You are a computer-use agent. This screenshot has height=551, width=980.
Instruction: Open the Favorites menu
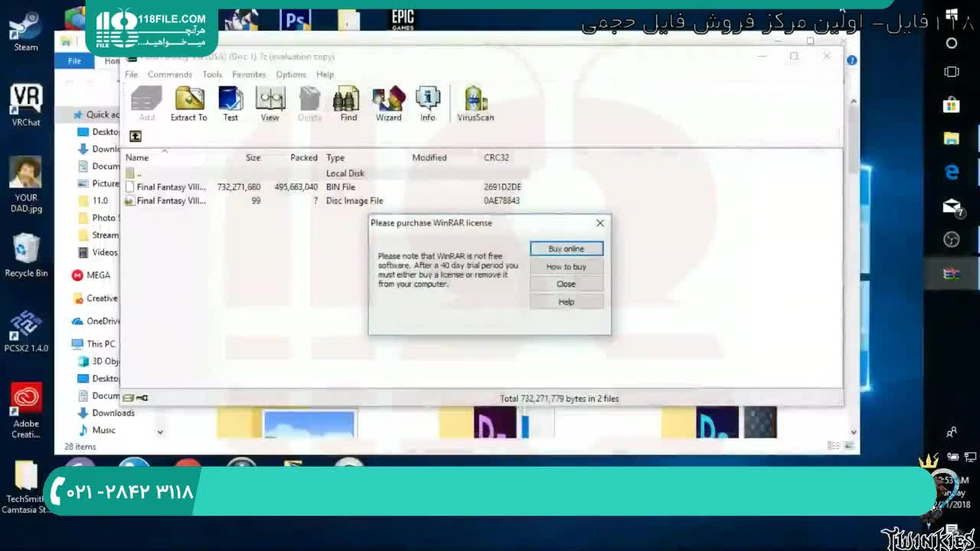pos(249,74)
